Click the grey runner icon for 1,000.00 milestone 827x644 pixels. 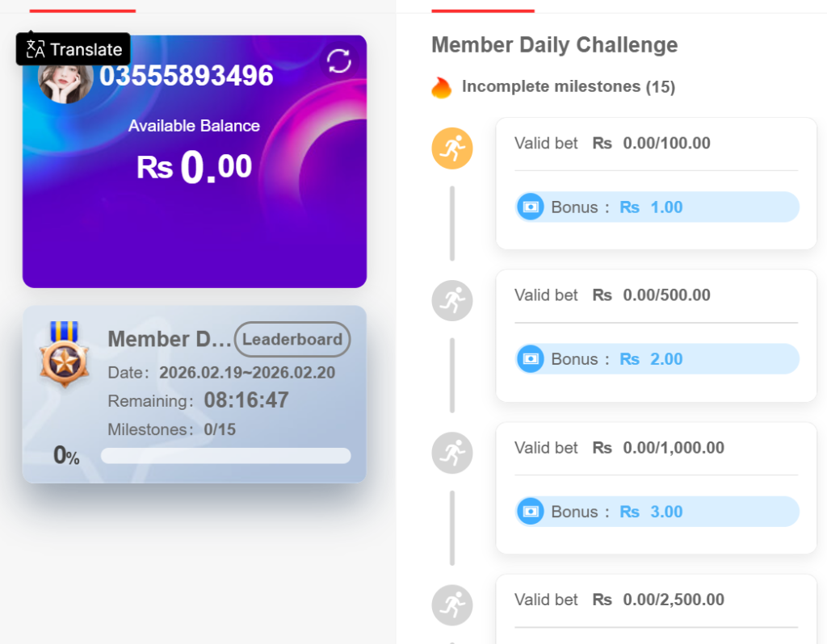(452, 453)
